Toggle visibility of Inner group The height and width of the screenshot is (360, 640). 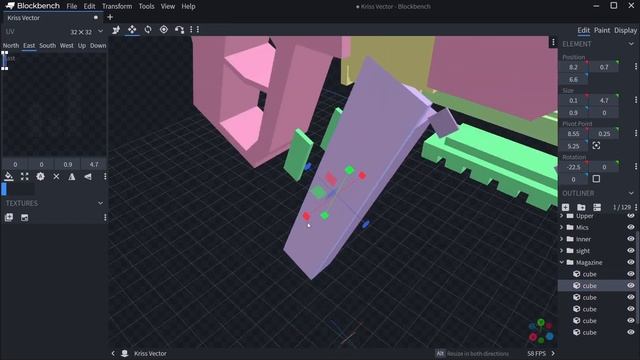pos(631,239)
